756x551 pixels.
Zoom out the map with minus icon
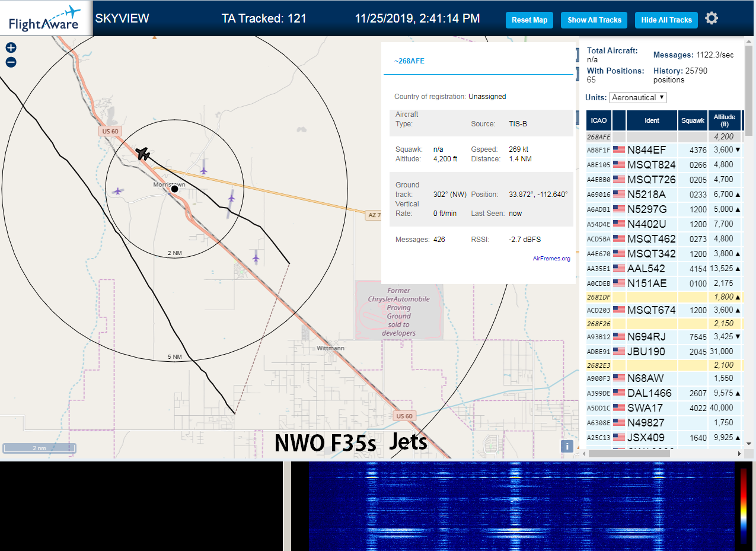[x=11, y=62]
